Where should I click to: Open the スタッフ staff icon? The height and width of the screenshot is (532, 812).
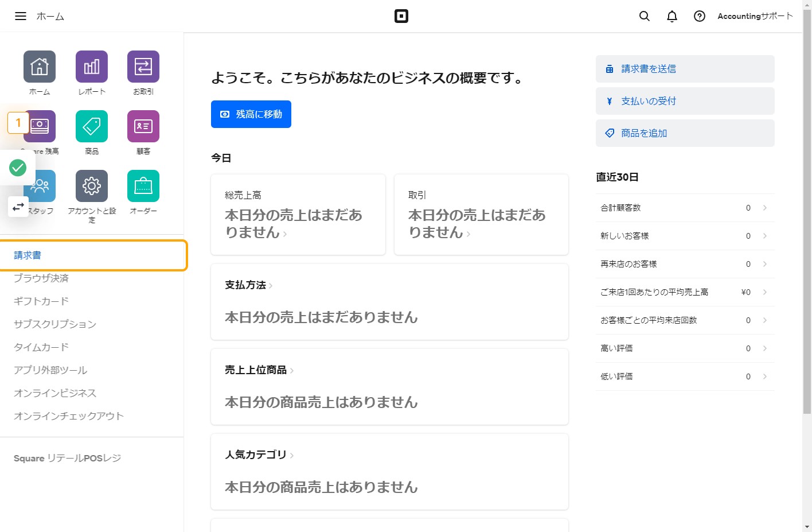pos(40,186)
